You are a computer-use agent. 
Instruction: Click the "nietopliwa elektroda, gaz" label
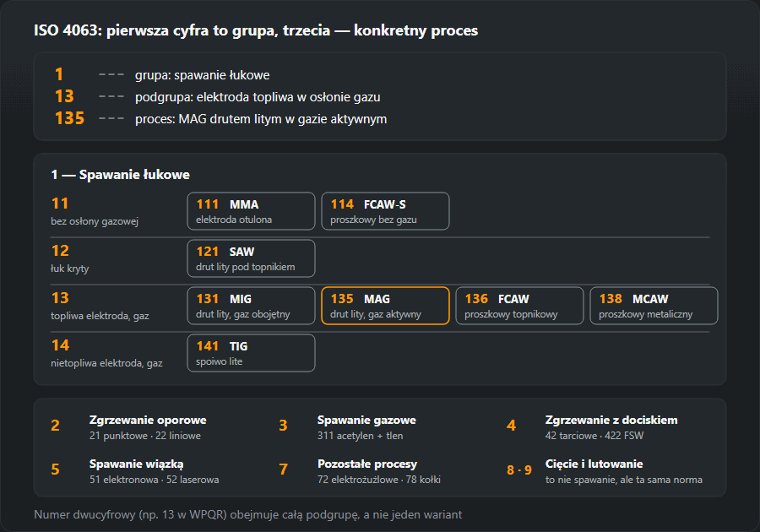(106, 363)
